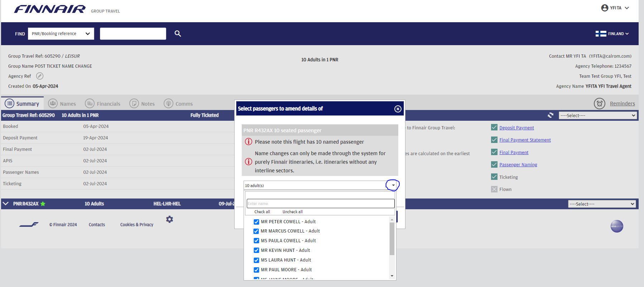Uncheck MS LAURA HUNT checkbox
Screen dimensions: 644x287
256,260
